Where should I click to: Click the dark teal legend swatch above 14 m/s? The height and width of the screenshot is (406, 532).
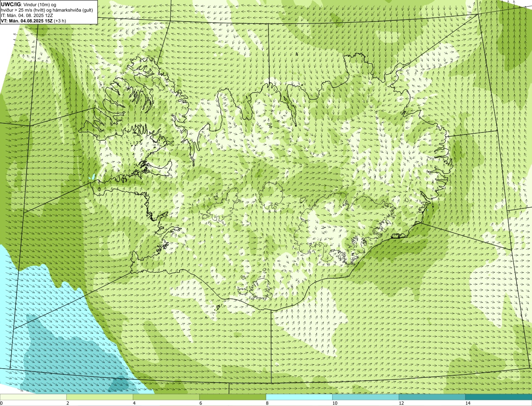[x=499, y=397]
